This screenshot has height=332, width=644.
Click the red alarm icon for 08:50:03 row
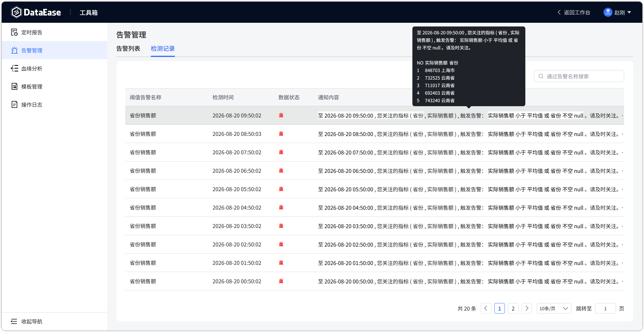(281, 134)
